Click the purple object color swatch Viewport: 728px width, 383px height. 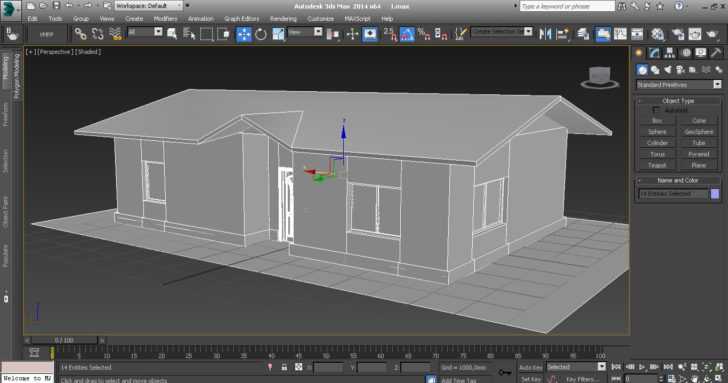click(715, 194)
